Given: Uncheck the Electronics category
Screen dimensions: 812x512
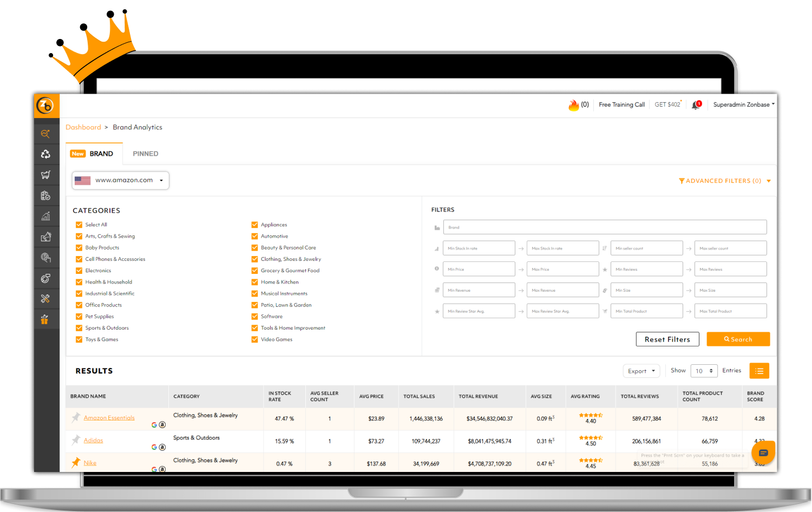Looking at the screenshot, I should 79,271.
